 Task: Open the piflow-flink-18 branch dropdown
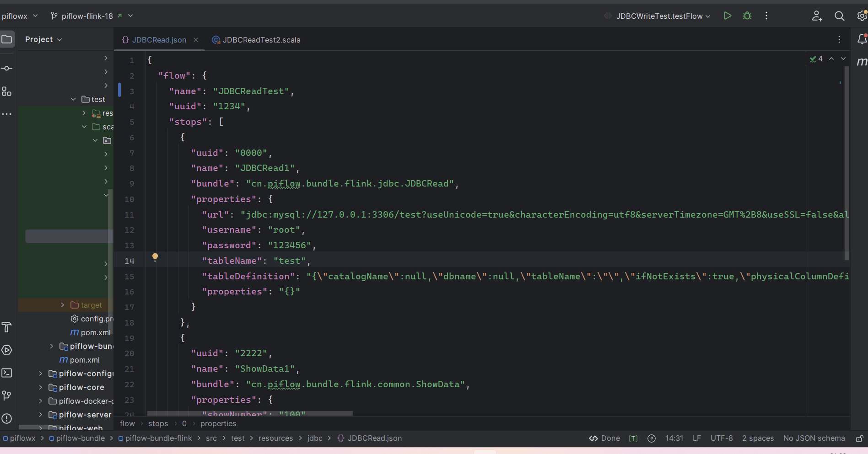[x=92, y=16]
